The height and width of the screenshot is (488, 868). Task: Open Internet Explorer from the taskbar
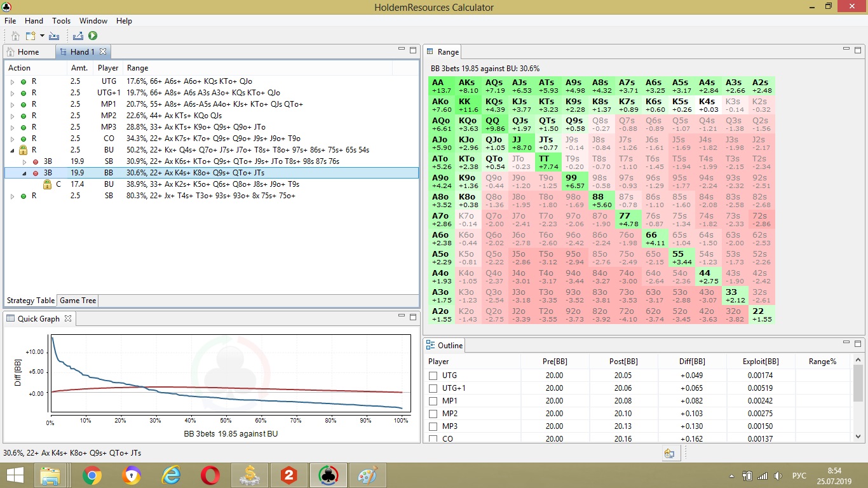(170, 475)
